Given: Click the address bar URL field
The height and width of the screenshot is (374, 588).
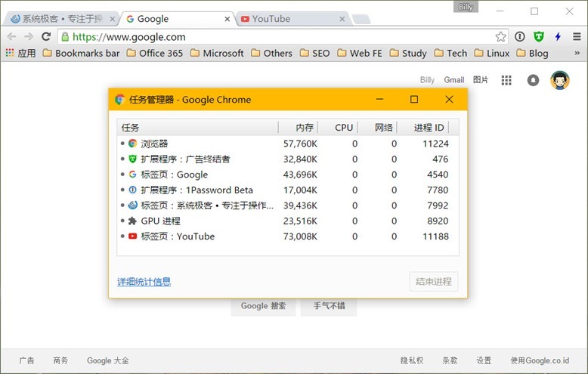Looking at the screenshot, I should pyautogui.click(x=272, y=36).
